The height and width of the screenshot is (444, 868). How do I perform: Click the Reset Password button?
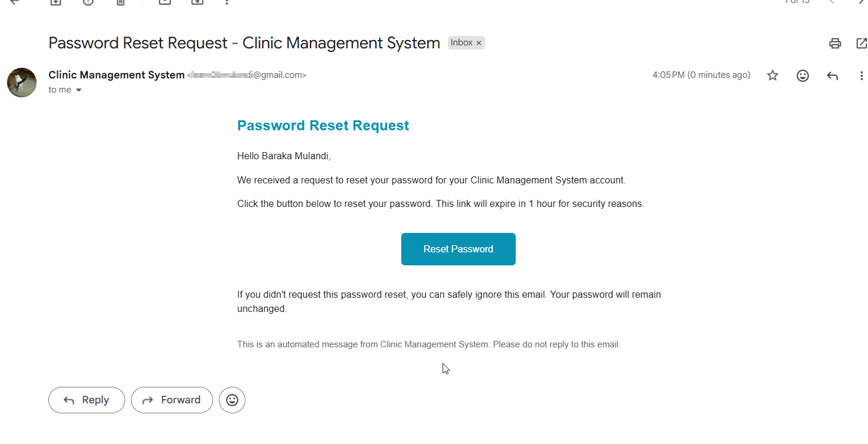tap(458, 249)
